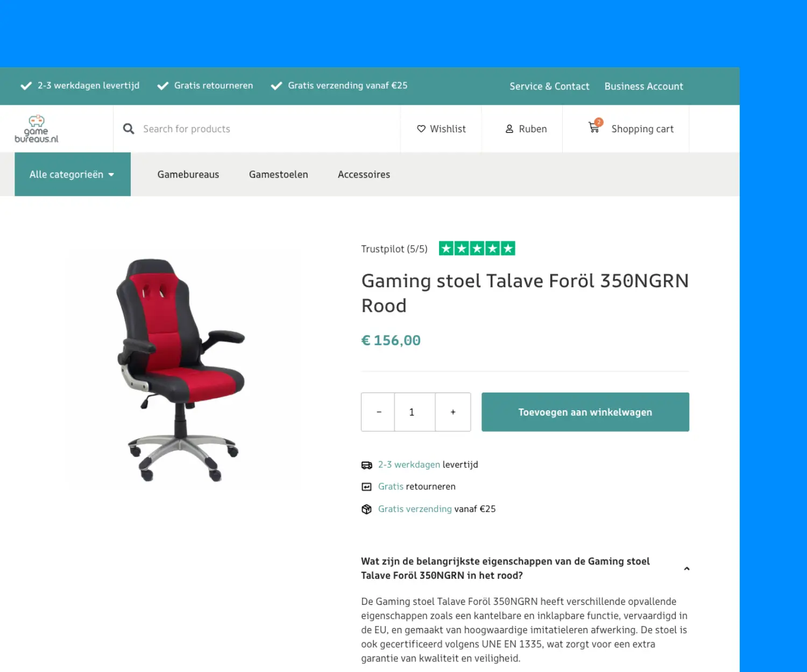Image resolution: width=807 pixels, height=672 pixels.
Task: Click the search magnifier icon
Action: [129, 129]
